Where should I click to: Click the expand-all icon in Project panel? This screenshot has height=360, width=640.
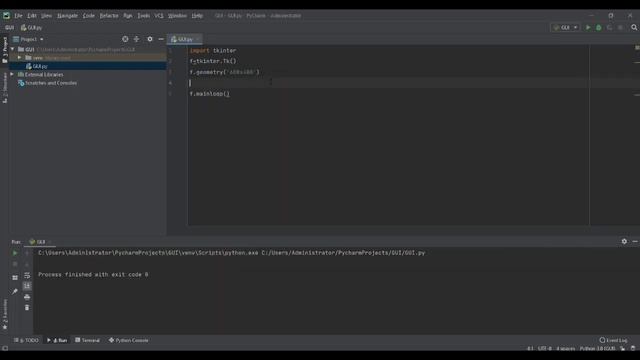click(x=136, y=39)
